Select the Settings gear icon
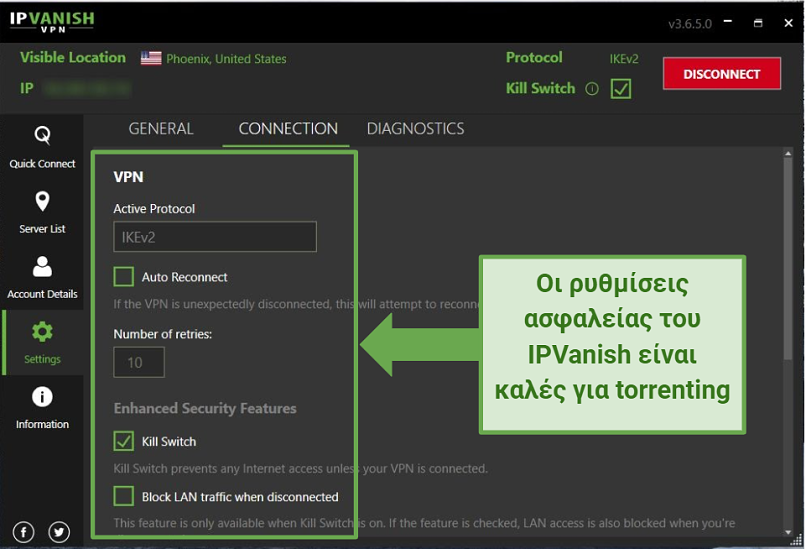This screenshot has height=549, width=806. tap(42, 332)
